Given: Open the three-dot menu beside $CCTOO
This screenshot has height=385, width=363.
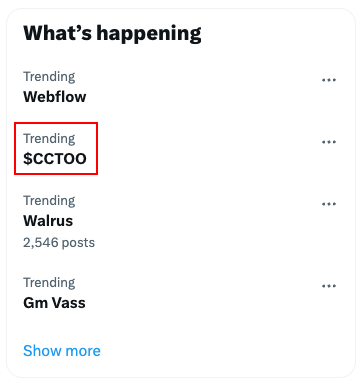Looking at the screenshot, I should click(x=329, y=142).
